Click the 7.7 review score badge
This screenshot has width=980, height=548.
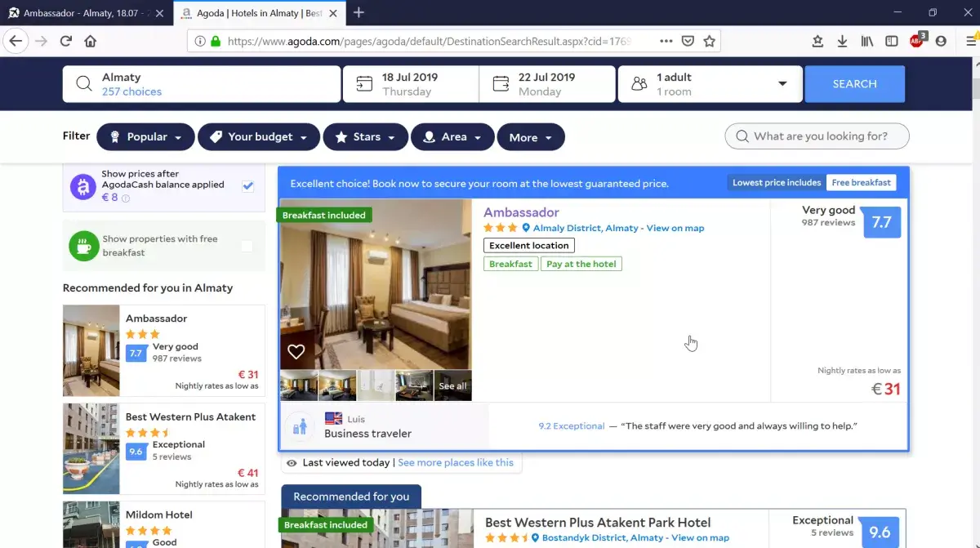[x=882, y=221]
